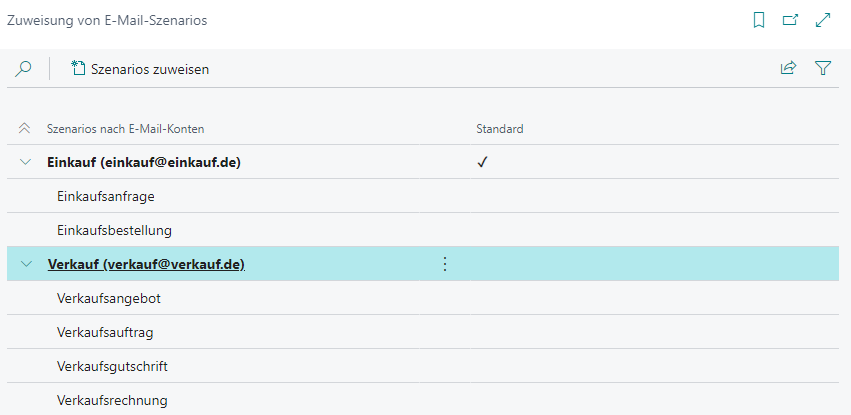
Task: Open page in new window icon
Action: pyautogui.click(x=790, y=21)
